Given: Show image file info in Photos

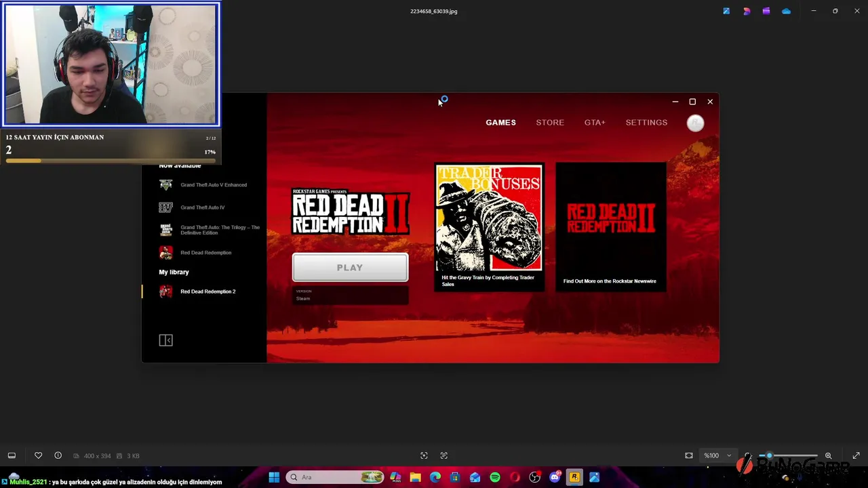Looking at the screenshot, I should [x=58, y=455].
